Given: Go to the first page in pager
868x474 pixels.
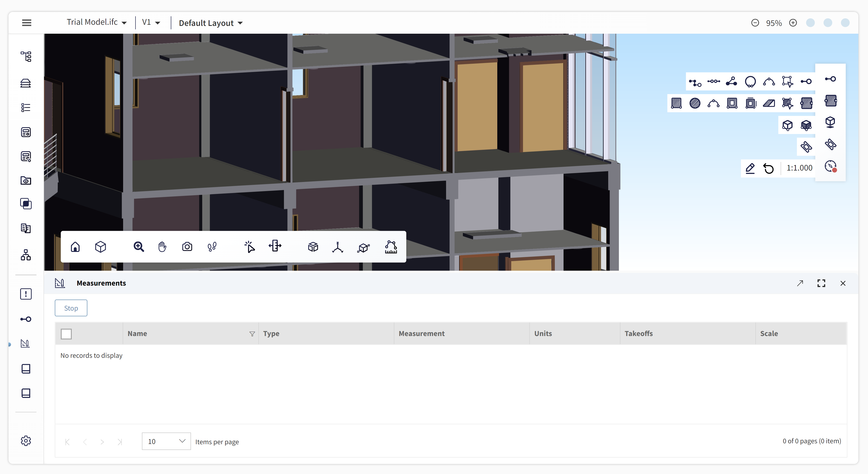Looking at the screenshot, I should coord(67,442).
